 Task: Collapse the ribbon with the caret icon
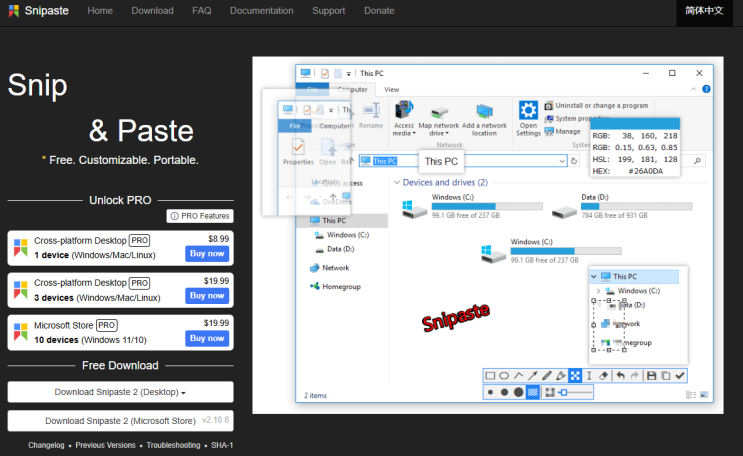tap(693, 89)
